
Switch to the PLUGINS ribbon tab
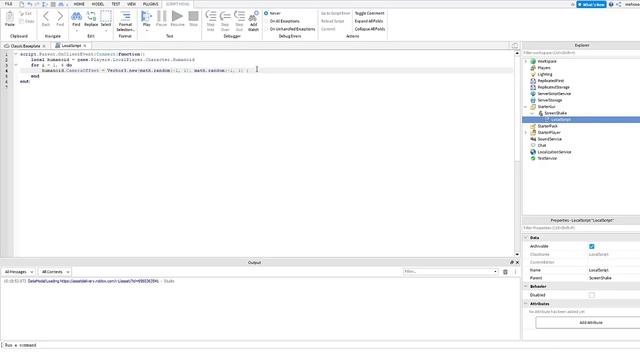click(151, 4)
